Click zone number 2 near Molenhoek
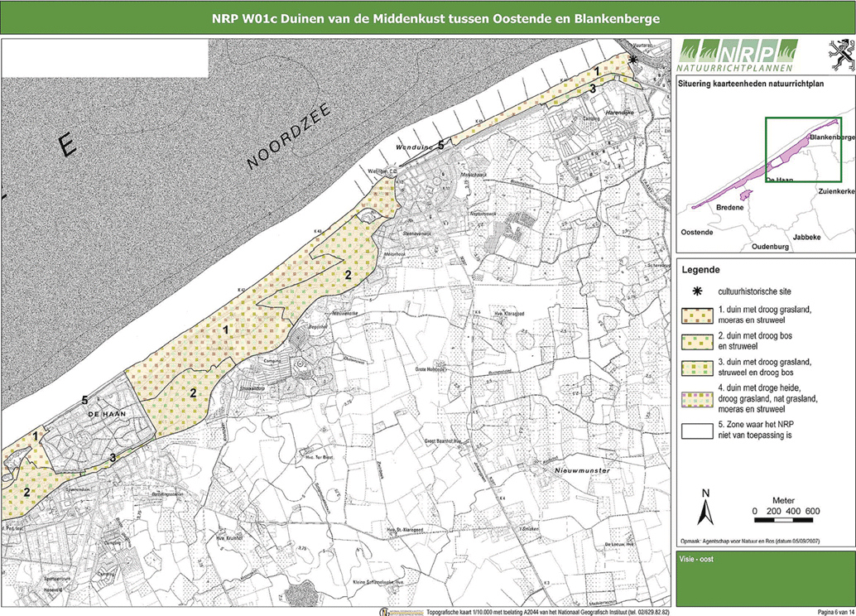The image size is (856, 616). [349, 275]
